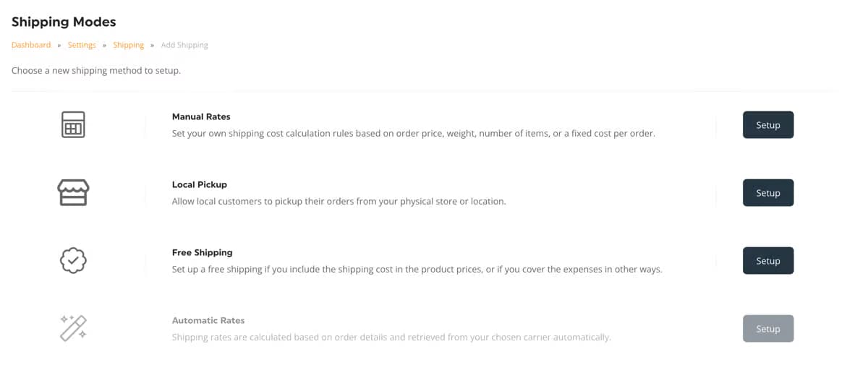Click the Add Shipping breadcrumb text
This screenshot has height=386, width=868.
click(184, 45)
